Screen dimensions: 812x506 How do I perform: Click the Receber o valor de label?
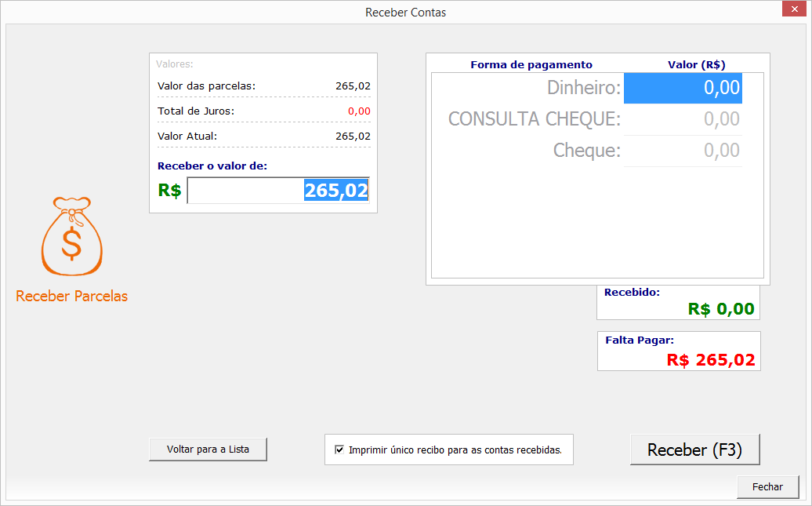coord(212,166)
